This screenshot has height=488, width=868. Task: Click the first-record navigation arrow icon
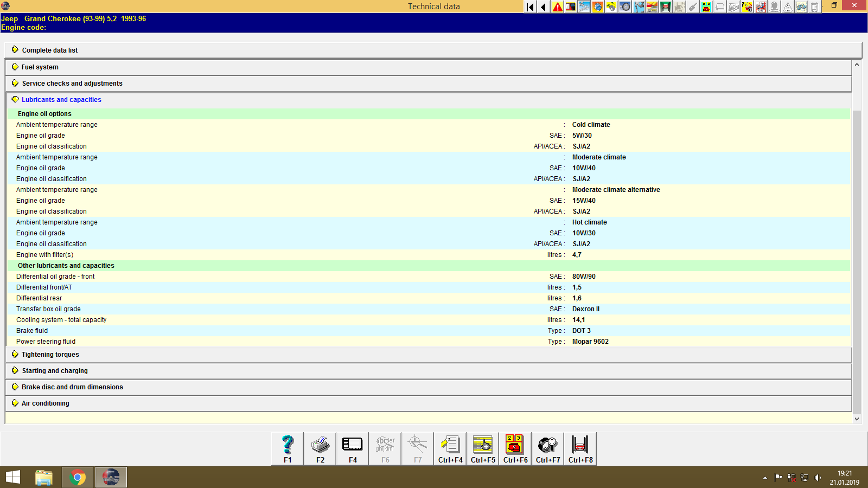pyautogui.click(x=529, y=7)
